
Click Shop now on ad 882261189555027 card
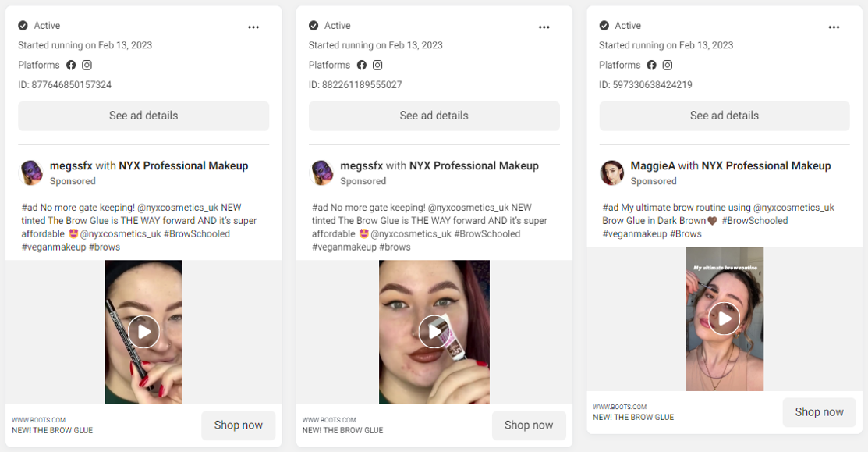coord(529,425)
